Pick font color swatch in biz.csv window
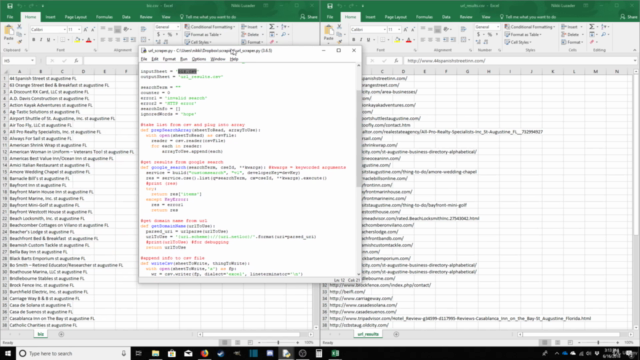 [x=88, y=40]
